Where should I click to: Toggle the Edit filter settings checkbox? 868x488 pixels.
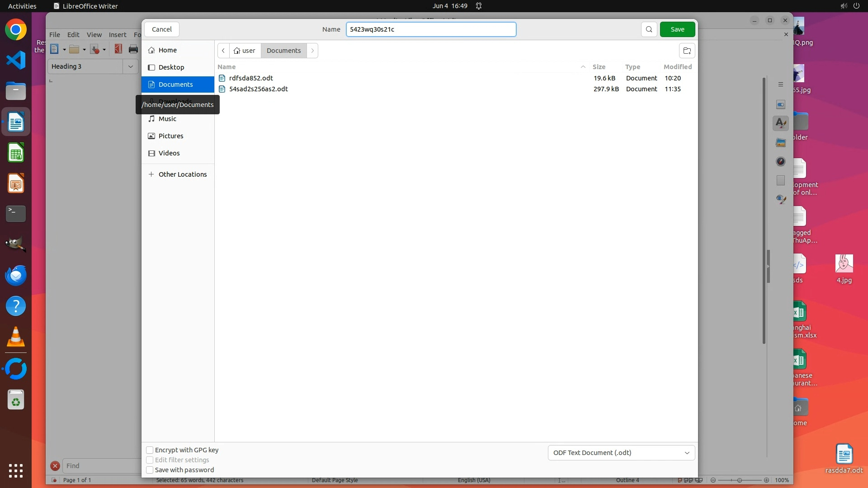click(x=150, y=460)
